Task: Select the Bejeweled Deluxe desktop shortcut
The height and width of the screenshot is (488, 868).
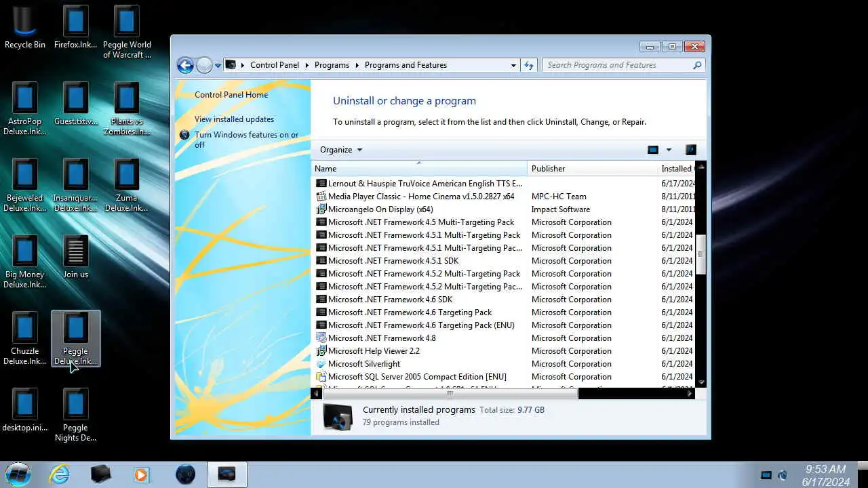Action: click(25, 185)
